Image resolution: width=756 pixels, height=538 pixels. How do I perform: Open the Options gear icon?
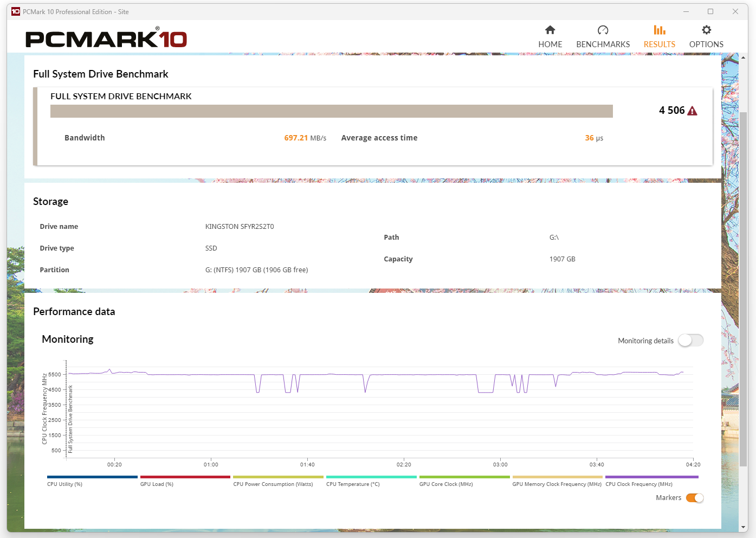pyautogui.click(x=706, y=30)
